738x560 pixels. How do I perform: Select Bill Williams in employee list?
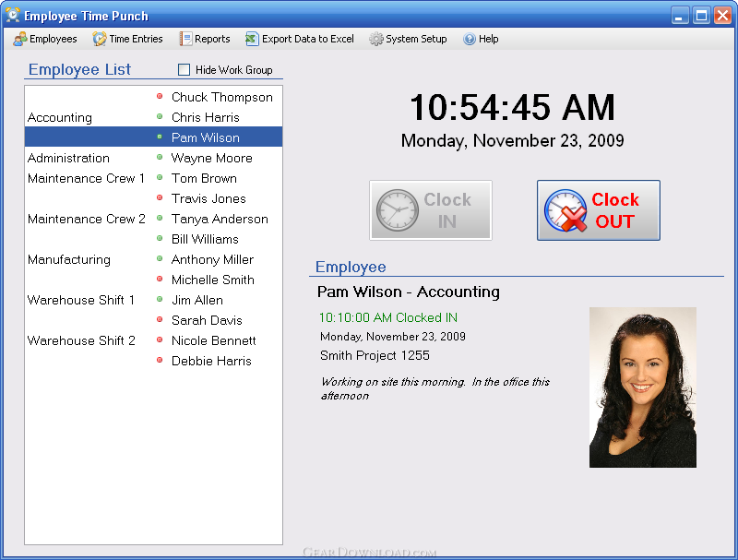pos(205,239)
